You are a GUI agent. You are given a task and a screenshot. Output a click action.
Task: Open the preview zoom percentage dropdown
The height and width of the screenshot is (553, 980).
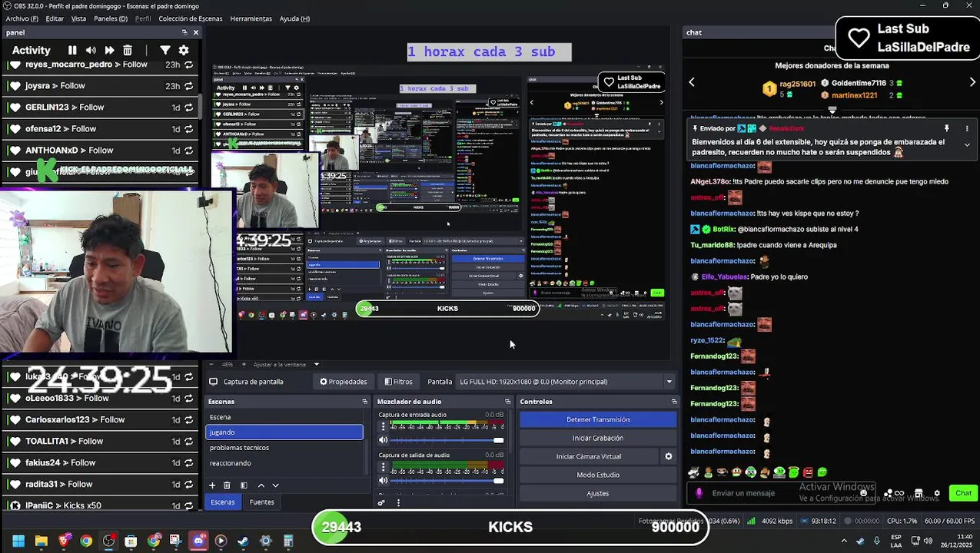tap(227, 364)
